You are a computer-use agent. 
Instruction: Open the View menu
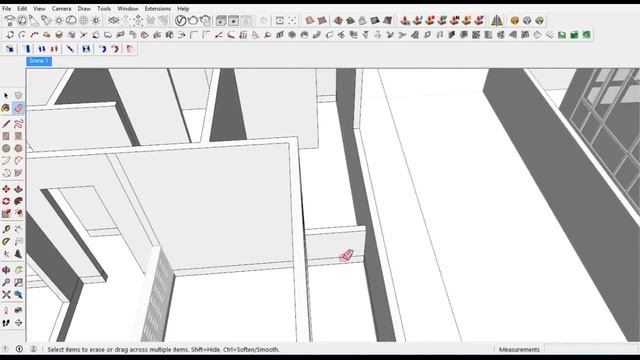coord(39,8)
